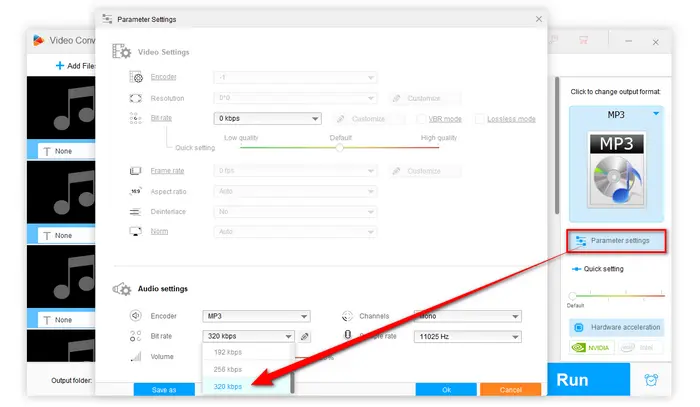Open the Resolution dropdown
The width and height of the screenshot is (700, 407).
pos(295,98)
